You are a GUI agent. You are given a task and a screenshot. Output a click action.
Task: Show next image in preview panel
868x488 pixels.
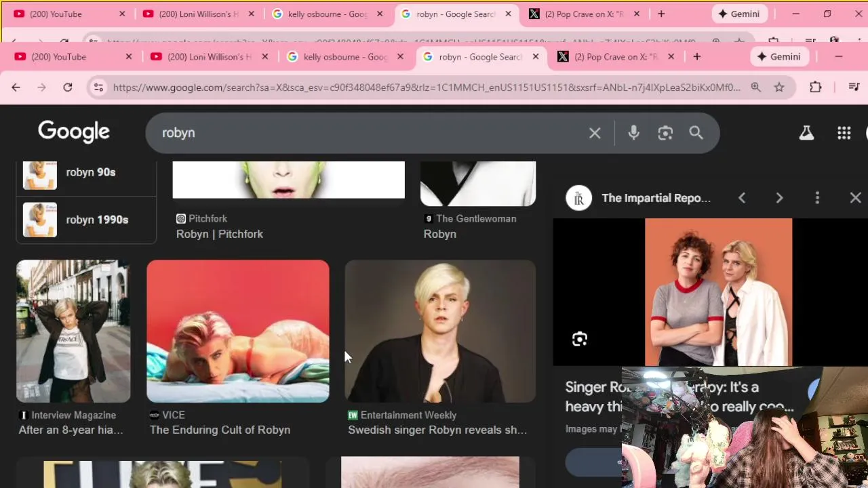click(x=779, y=198)
